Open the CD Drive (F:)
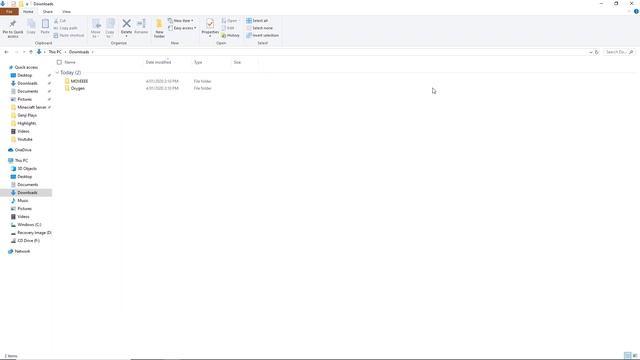This screenshot has width=640, height=360. click(29, 240)
